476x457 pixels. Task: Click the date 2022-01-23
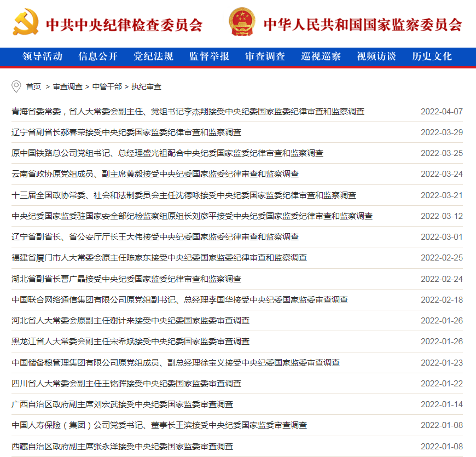click(x=442, y=363)
